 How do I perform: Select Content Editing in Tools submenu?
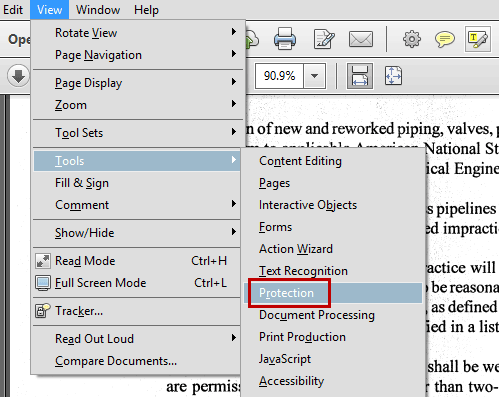[x=333, y=161]
